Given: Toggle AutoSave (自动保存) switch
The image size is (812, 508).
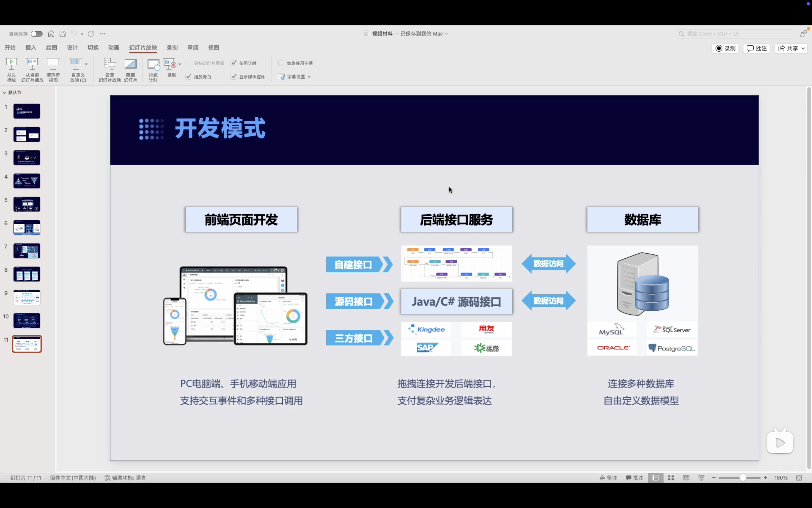Looking at the screenshot, I should pyautogui.click(x=36, y=34).
